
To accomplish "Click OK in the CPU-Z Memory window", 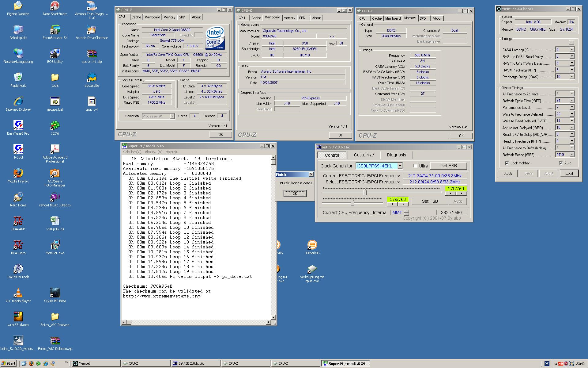I will pyautogui.click(x=461, y=136).
